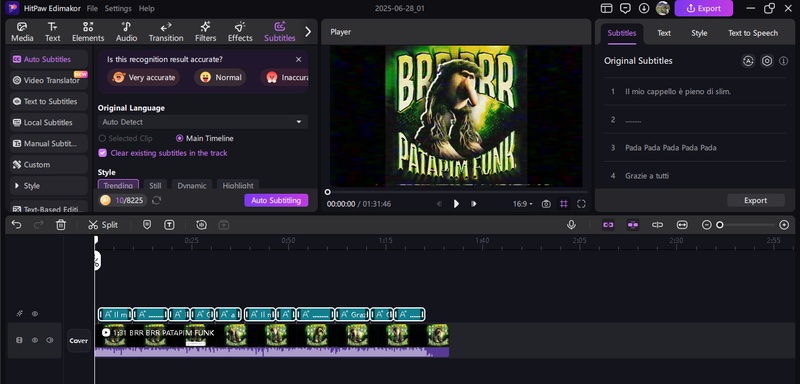Click the timeline zoom slider handle

coord(720,225)
